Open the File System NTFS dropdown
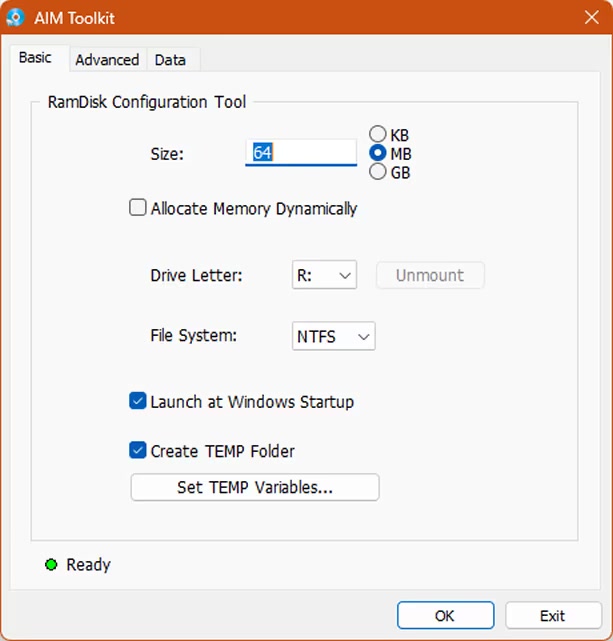 tap(333, 337)
